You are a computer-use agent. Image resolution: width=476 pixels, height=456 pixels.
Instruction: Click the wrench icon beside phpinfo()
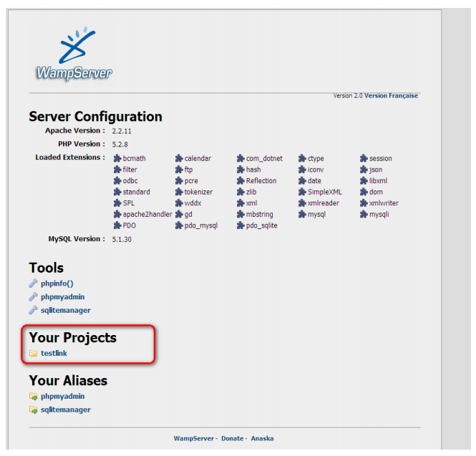(33, 283)
